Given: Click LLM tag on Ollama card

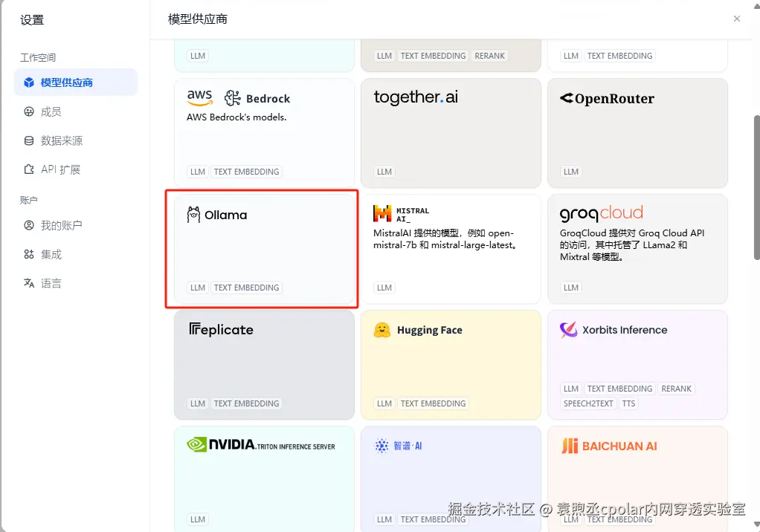Looking at the screenshot, I should point(198,288).
